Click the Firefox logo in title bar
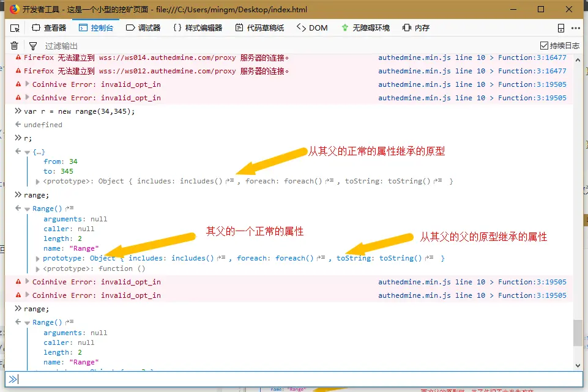 point(15,9)
